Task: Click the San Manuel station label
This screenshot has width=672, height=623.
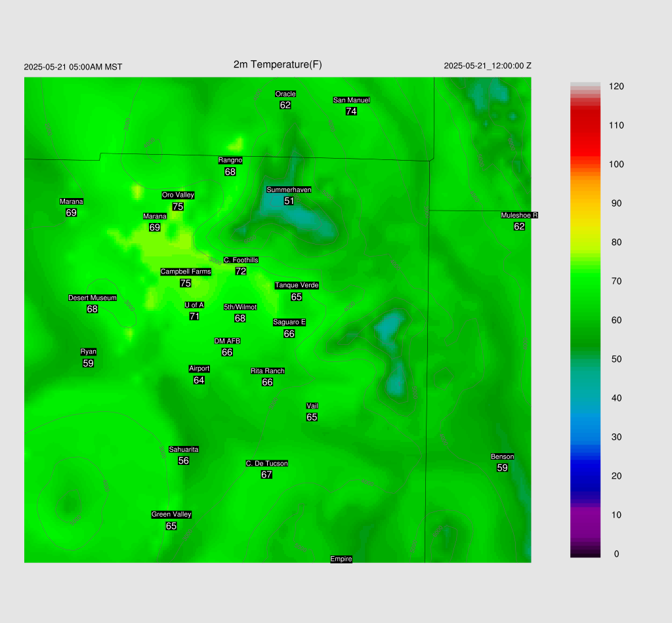Action: (352, 100)
